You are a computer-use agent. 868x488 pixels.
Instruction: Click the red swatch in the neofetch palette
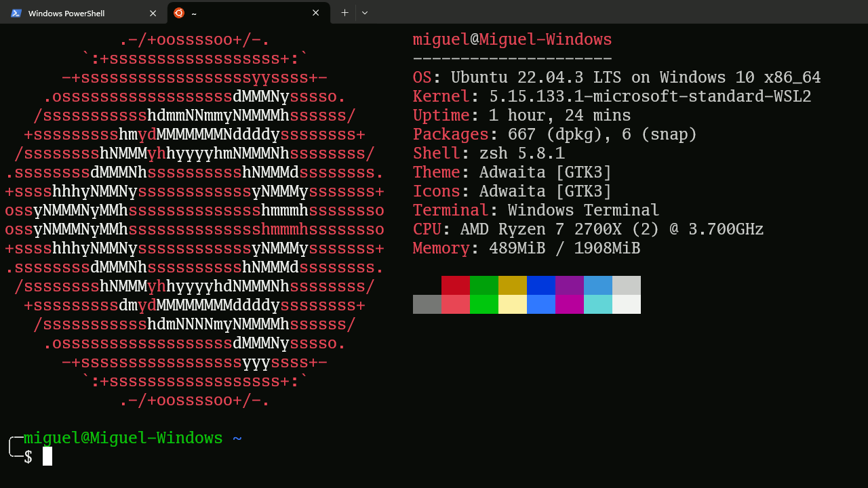(456, 285)
